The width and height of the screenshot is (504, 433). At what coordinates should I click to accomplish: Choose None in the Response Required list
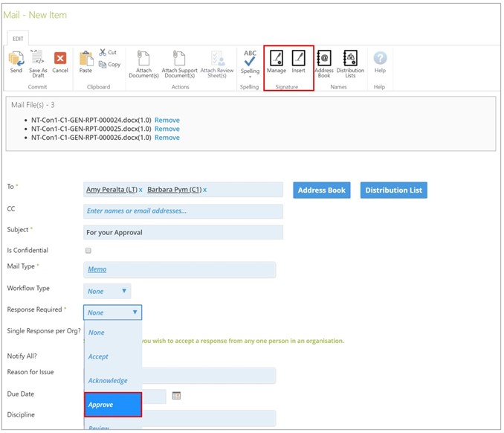point(112,333)
